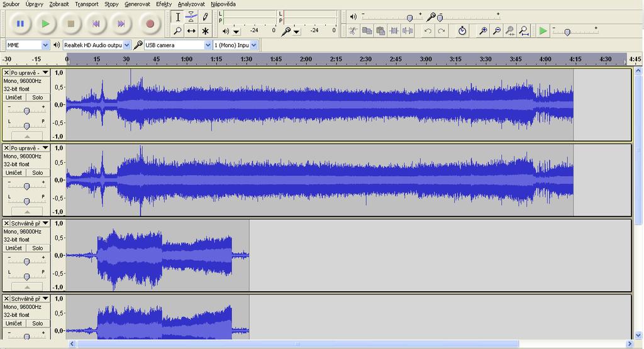The width and height of the screenshot is (644, 349).
Task: Click the Cut scissors icon
Action: (x=353, y=31)
